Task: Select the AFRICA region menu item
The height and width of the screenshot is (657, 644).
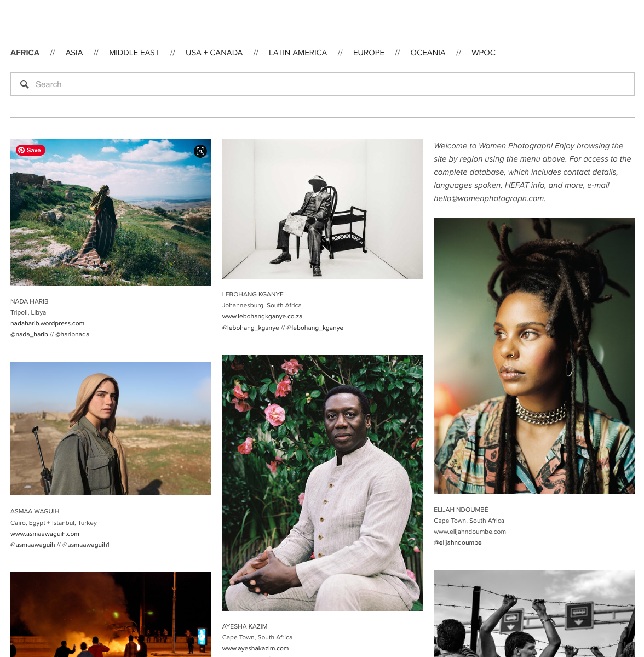Action: pyautogui.click(x=25, y=53)
